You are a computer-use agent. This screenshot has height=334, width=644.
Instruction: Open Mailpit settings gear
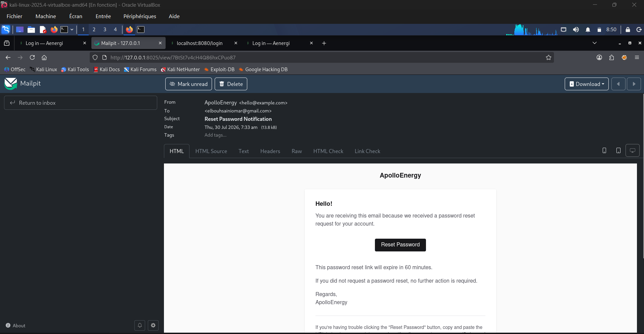153,325
